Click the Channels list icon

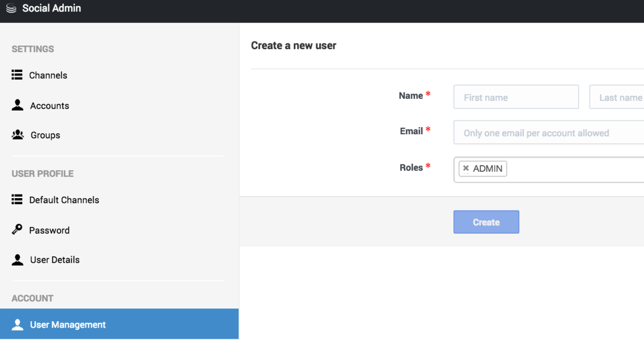tap(17, 75)
